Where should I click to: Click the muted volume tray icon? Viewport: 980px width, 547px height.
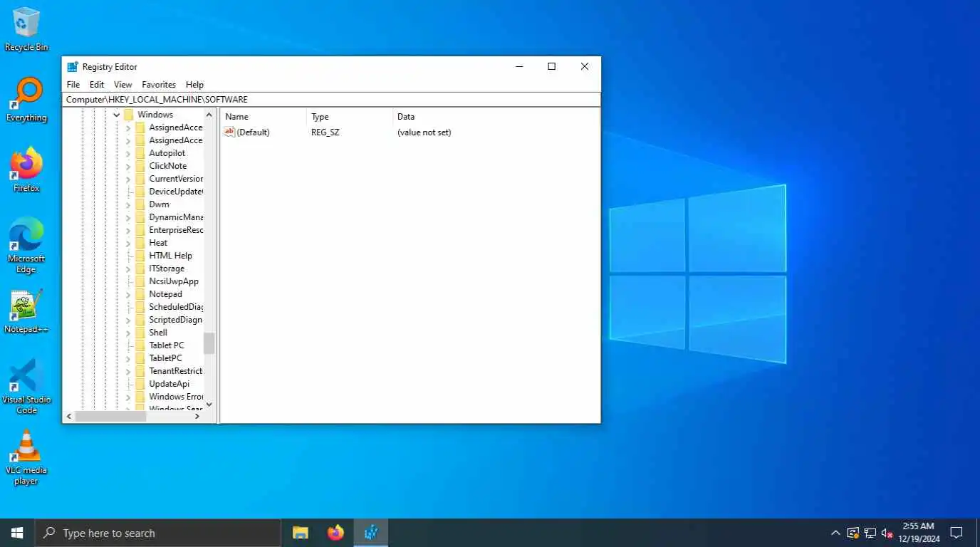point(887,533)
